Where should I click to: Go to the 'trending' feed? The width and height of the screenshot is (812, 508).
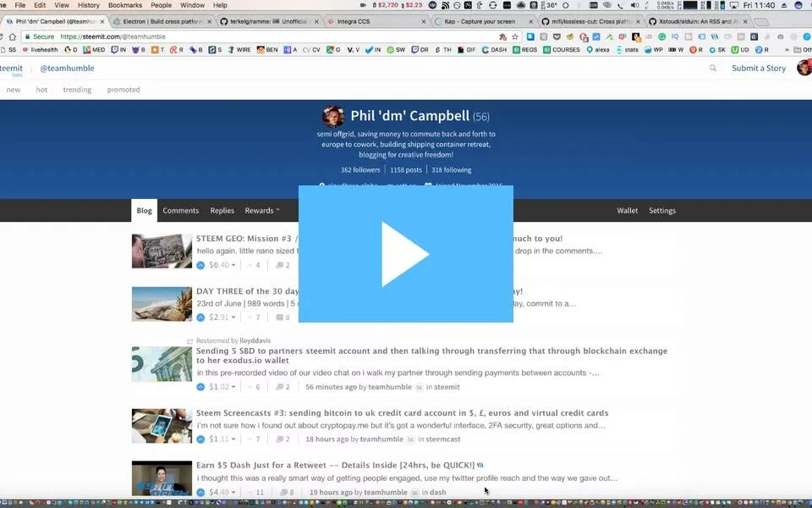click(x=77, y=90)
